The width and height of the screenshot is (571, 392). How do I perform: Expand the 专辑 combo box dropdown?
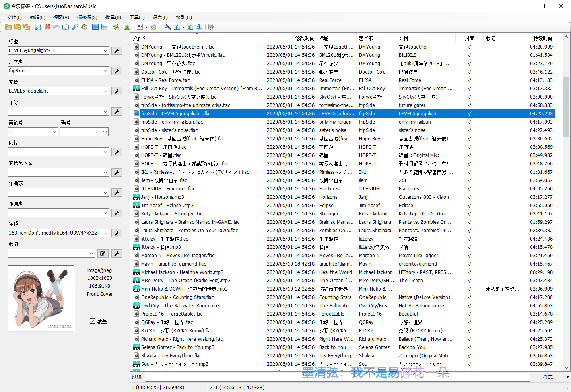[x=105, y=91]
